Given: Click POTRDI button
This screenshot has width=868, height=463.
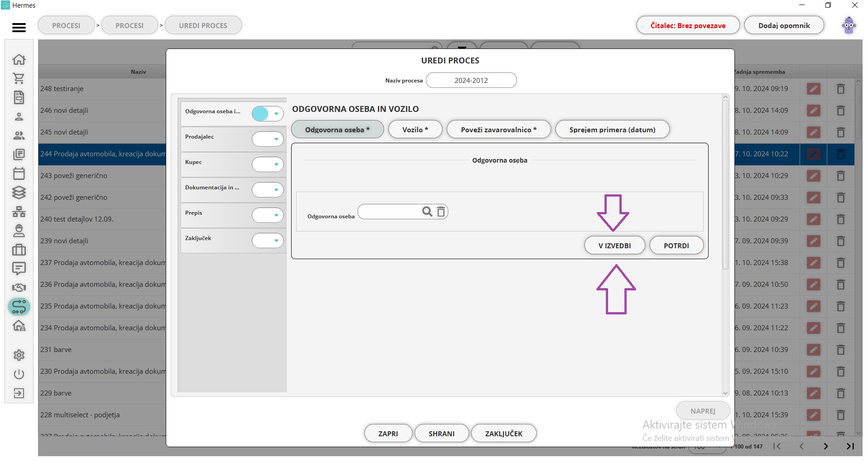Looking at the screenshot, I should [676, 246].
